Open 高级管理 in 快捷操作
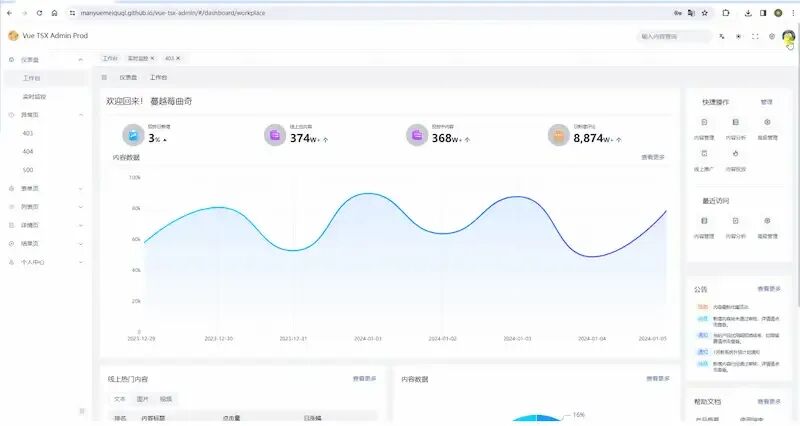The width and height of the screenshot is (800, 426). tap(767, 129)
